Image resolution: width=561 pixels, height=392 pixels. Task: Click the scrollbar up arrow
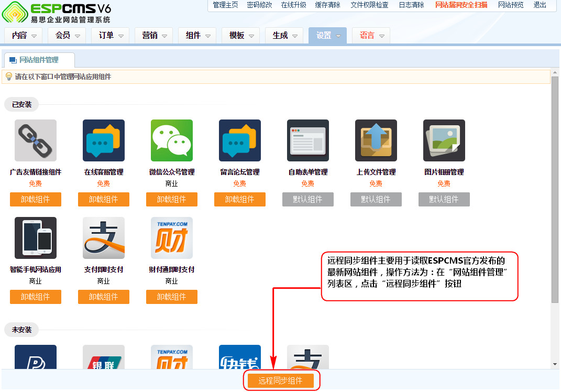555,72
